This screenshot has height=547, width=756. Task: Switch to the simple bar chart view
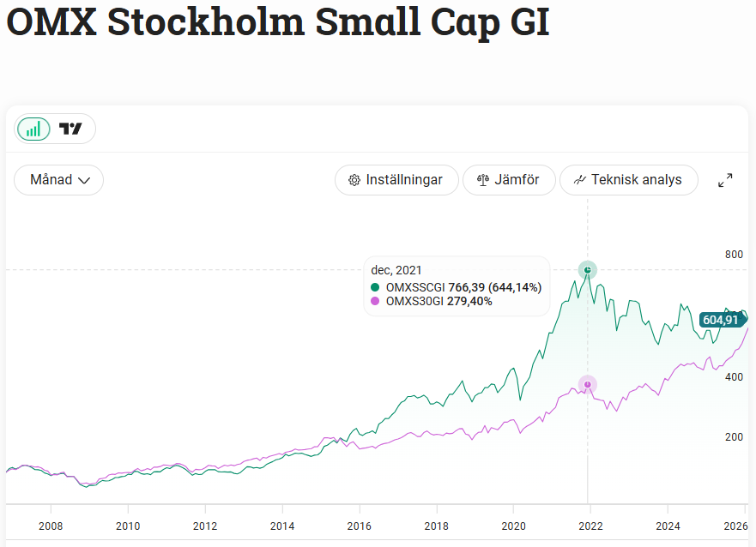(x=34, y=129)
